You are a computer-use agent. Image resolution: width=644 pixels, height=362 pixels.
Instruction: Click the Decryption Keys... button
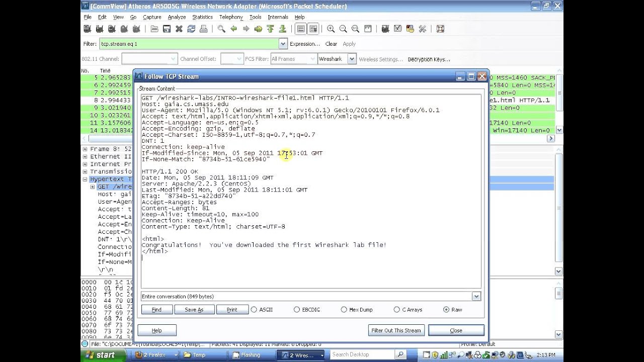429,59
